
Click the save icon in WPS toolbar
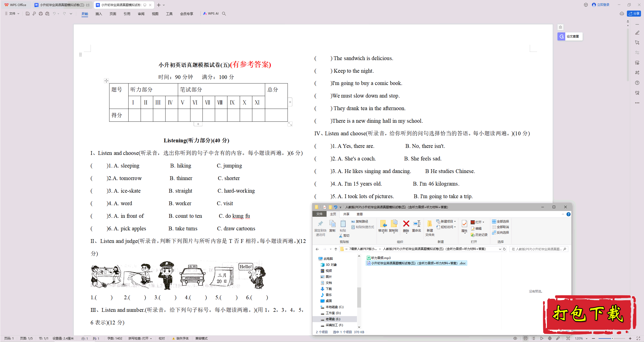tap(28, 14)
